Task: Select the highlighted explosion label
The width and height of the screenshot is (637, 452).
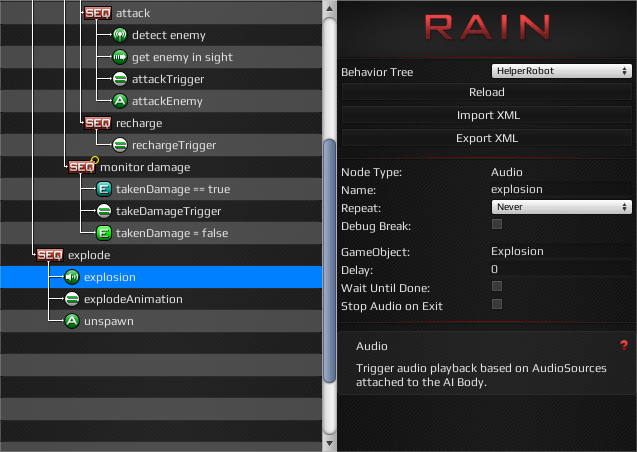Action: coord(110,277)
